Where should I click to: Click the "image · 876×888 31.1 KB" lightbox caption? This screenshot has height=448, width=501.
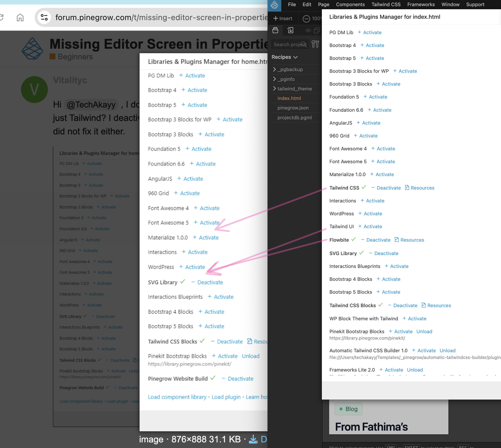(x=190, y=439)
